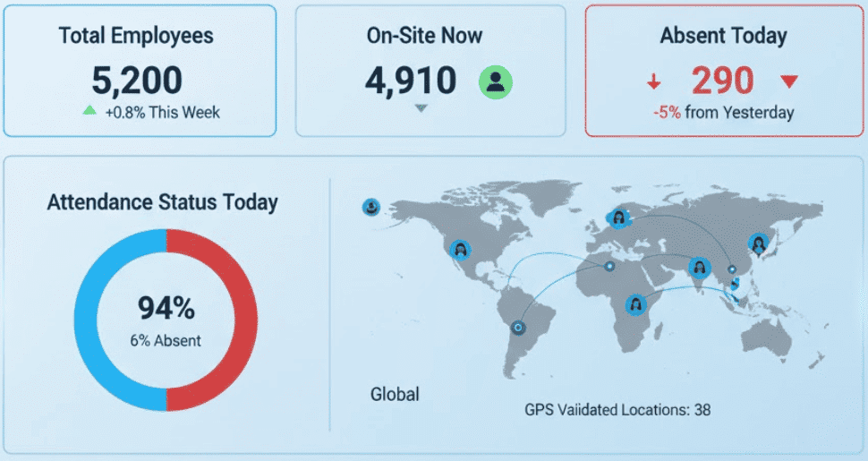Click the southern China dot marker
Viewport: 868px width, 461px height.
coord(732,269)
